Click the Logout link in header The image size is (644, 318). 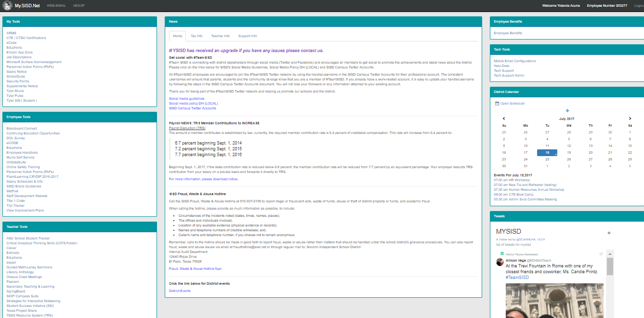[x=639, y=6]
